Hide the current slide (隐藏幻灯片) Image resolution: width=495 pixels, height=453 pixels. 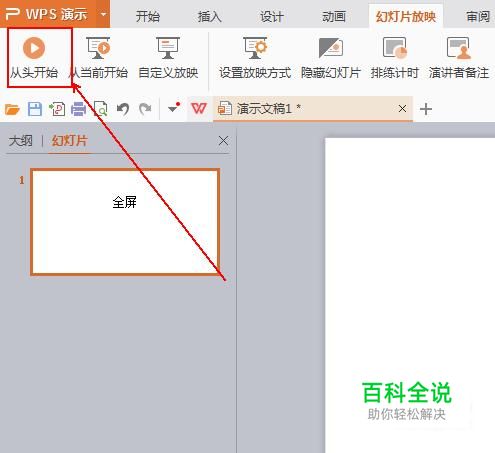(x=331, y=58)
